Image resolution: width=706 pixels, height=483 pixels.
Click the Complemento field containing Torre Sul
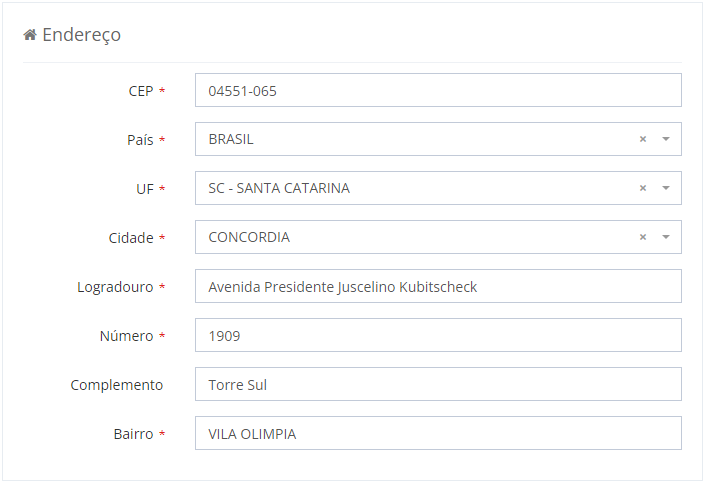(x=438, y=384)
